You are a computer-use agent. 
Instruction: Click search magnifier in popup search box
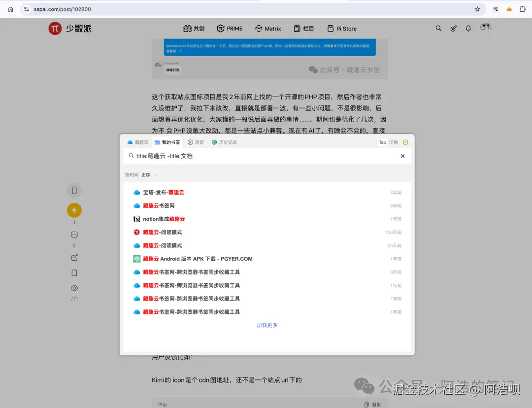pyautogui.click(x=131, y=156)
